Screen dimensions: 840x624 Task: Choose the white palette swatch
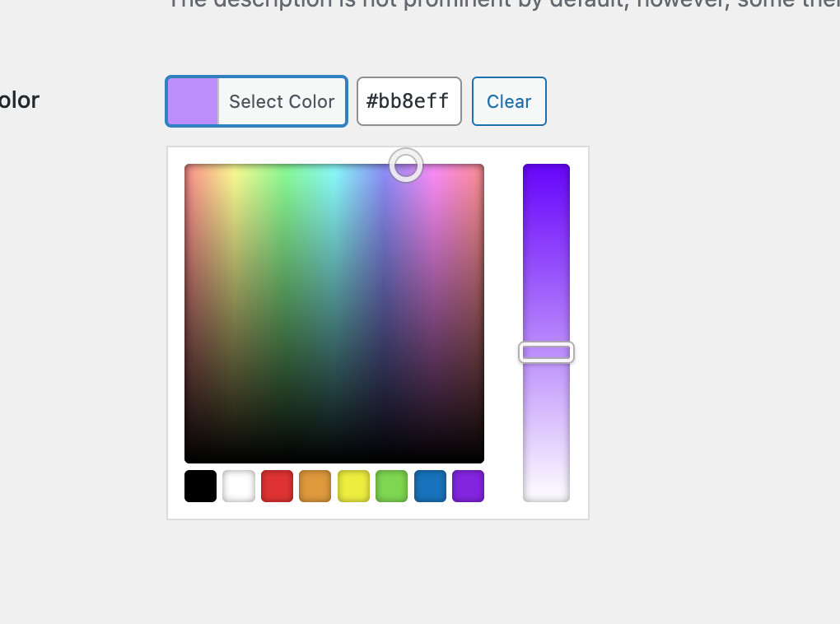239,486
